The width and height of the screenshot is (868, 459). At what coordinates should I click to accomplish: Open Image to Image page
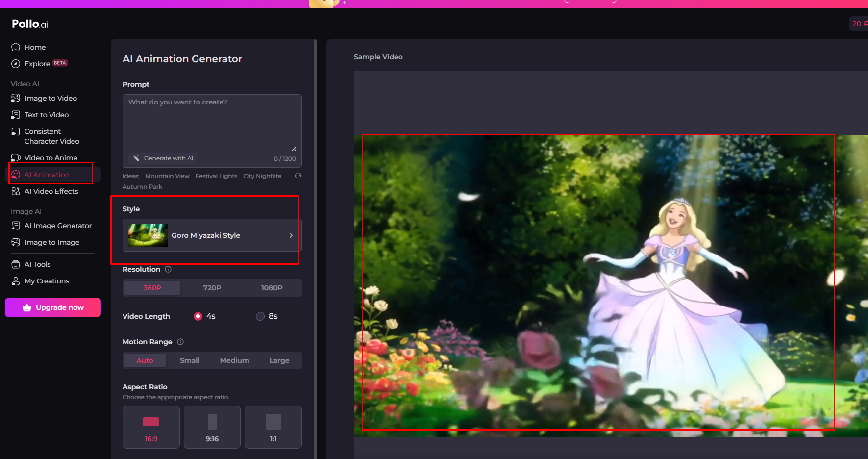pos(52,242)
